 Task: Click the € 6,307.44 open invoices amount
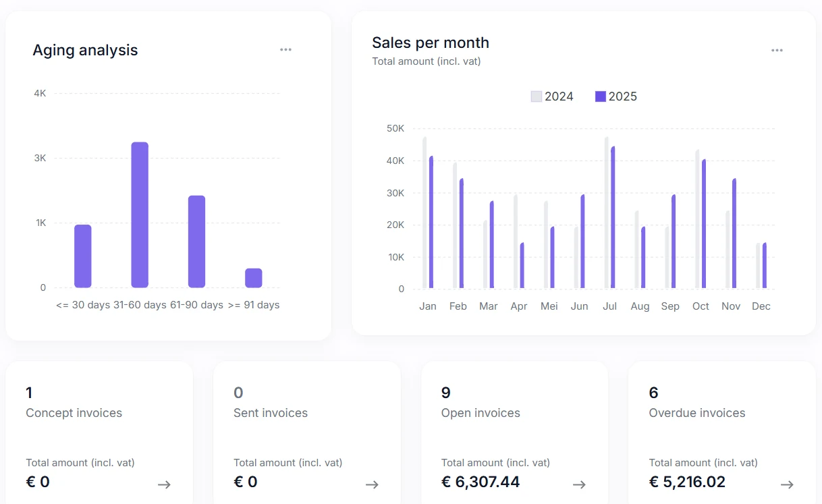[481, 482]
